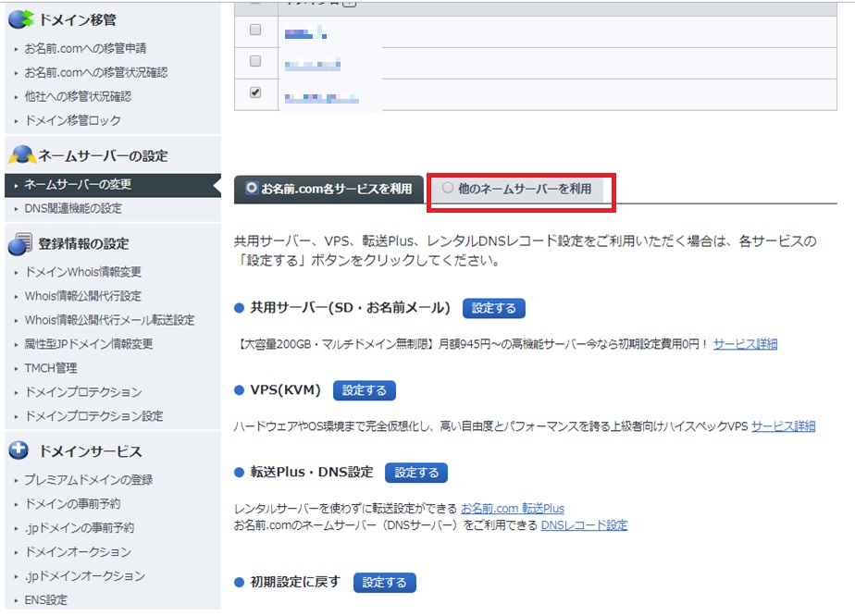Tick the first domain row checkbox
The height and width of the screenshot is (616, 855).
click(255, 30)
